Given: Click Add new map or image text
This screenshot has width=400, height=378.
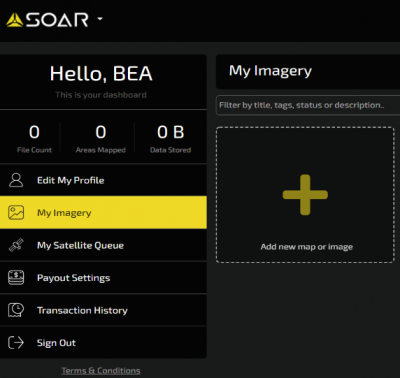Looking at the screenshot, I should click(x=307, y=247).
